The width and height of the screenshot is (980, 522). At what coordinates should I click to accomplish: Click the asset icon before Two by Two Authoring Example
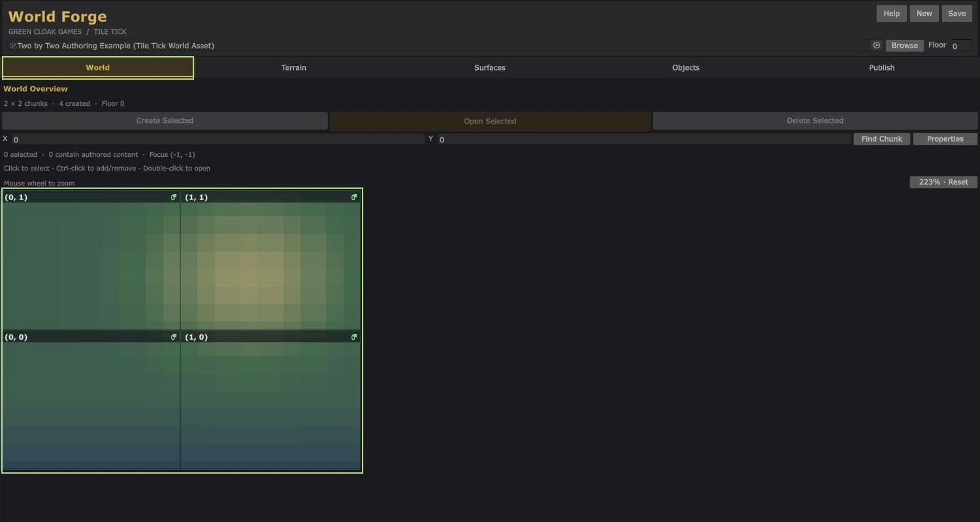(x=12, y=46)
